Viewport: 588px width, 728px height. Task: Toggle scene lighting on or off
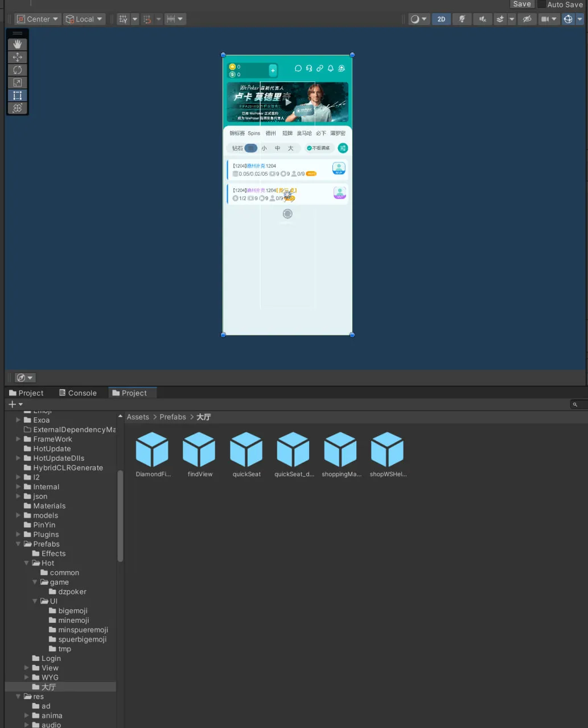[x=462, y=19]
